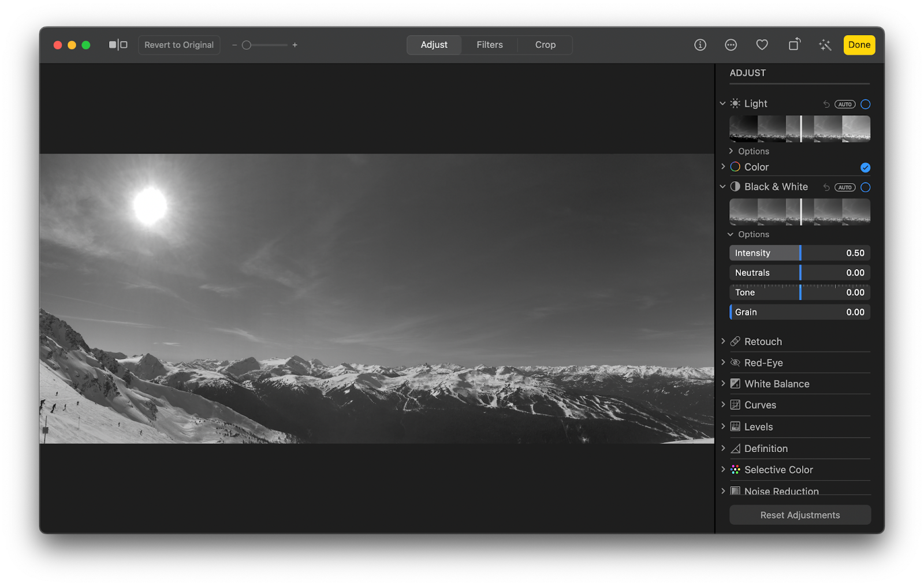This screenshot has width=924, height=586.
Task: Toggle the Black & White enable circle
Action: pos(865,187)
